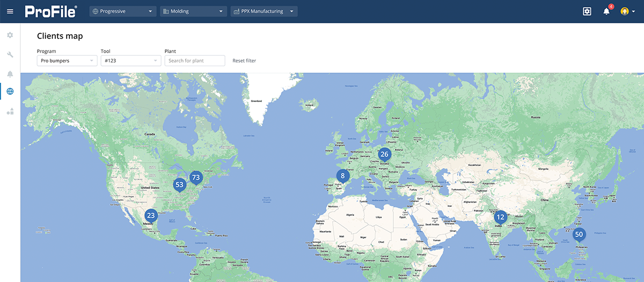The image size is (644, 282).
Task: Select the shapes icon in sidebar
Action: pyautogui.click(x=10, y=112)
